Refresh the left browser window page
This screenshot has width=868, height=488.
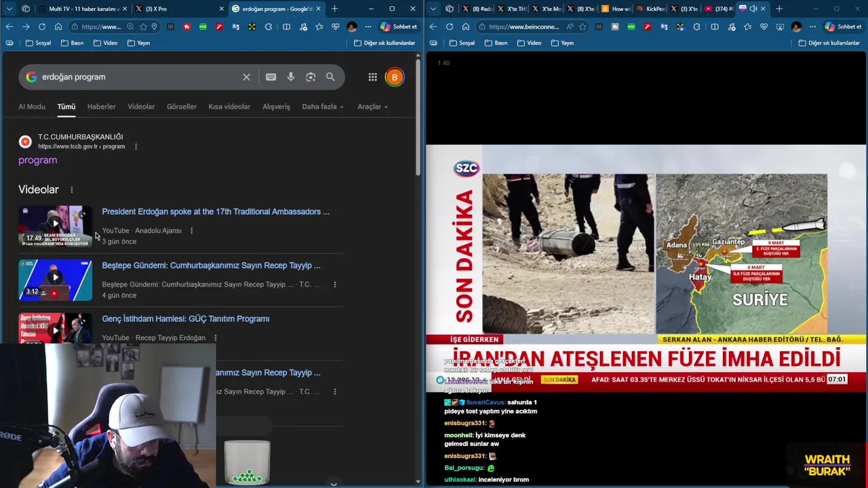[x=42, y=26]
